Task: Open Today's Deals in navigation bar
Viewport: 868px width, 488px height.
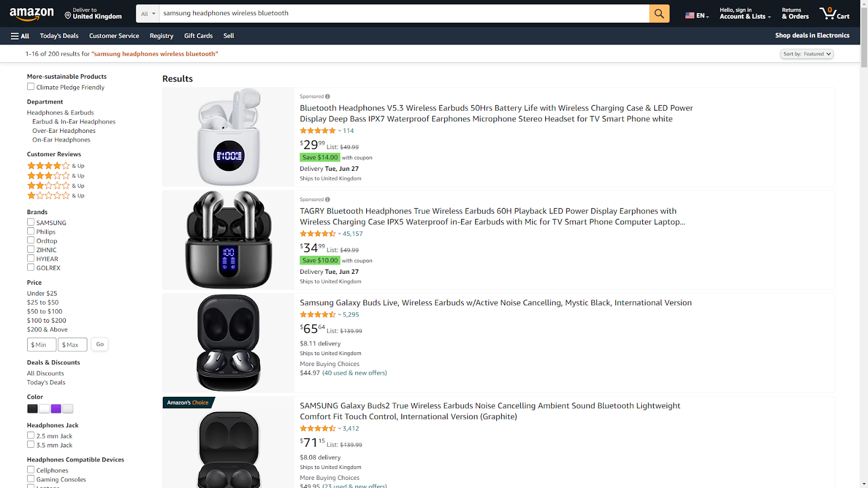Action: [x=59, y=36]
